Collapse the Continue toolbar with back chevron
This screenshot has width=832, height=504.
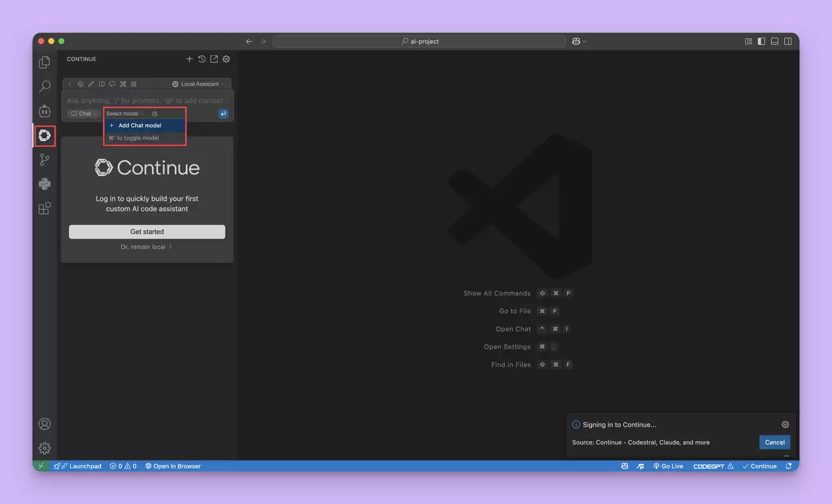pos(70,84)
